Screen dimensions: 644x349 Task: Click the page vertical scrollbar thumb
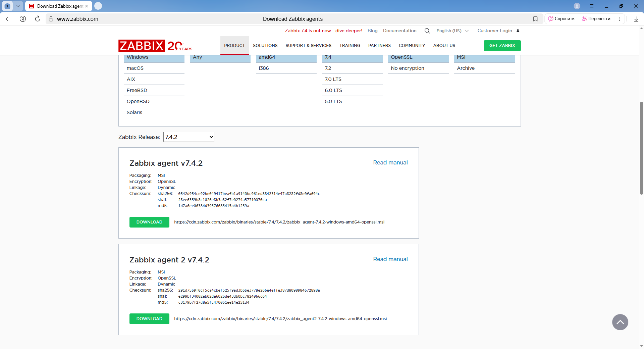pyautogui.click(x=641, y=148)
